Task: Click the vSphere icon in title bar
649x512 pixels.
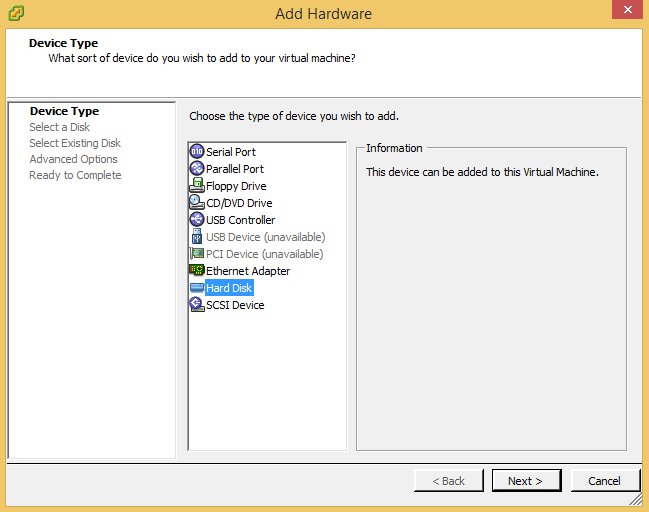Action: (x=15, y=13)
